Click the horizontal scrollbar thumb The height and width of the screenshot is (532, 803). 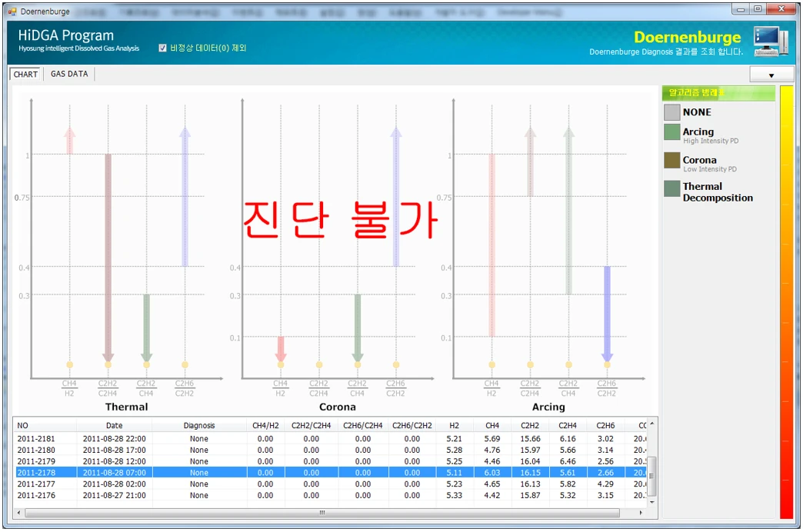pyautogui.click(x=322, y=513)
